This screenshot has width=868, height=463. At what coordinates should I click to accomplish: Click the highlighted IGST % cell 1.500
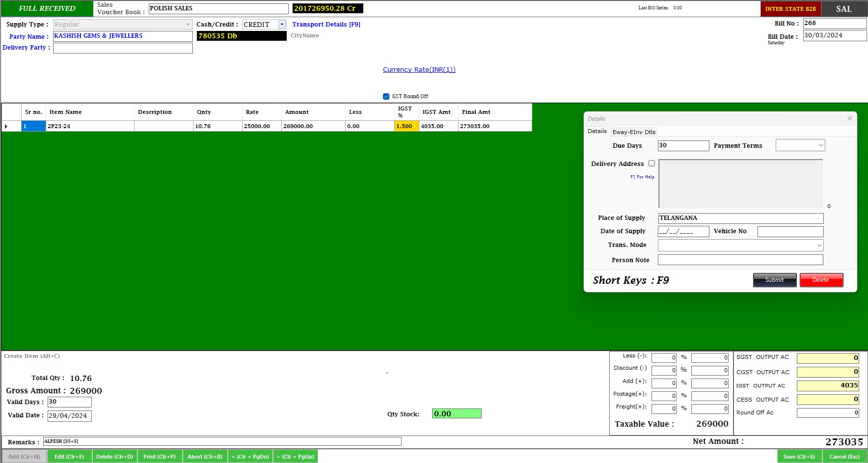tap(406, 126)
